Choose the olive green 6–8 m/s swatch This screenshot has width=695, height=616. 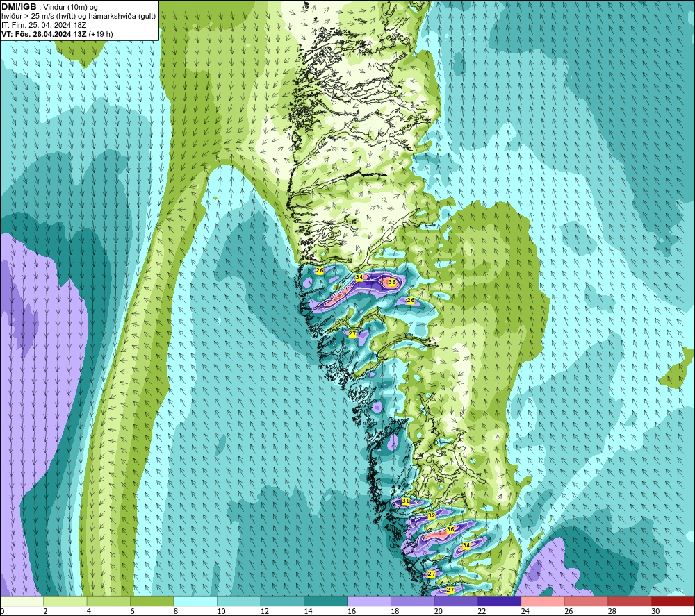pyautogui.click(x=152, y=601)
